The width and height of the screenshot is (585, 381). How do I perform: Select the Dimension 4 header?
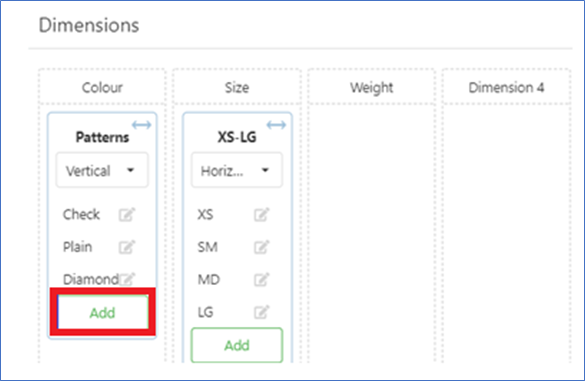pyautogui.click(x=506, y=87)
